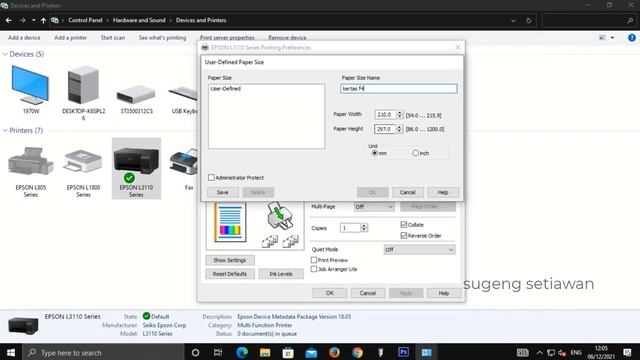Screen dimensions: 640x360
Task: Click Reset Defaults button
Action: (230, 274)
